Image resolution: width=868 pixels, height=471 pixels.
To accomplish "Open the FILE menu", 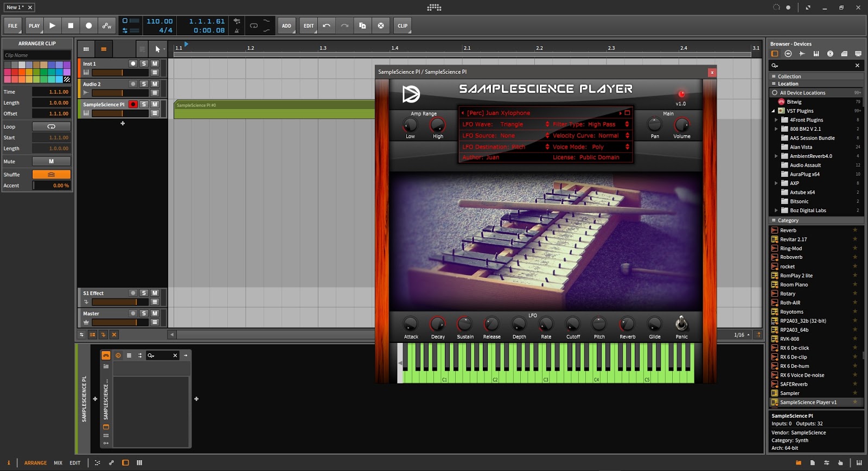I will coord(12,26).
